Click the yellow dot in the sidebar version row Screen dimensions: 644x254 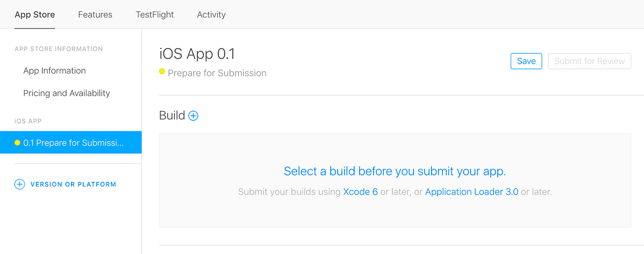[x=17, y=142]
